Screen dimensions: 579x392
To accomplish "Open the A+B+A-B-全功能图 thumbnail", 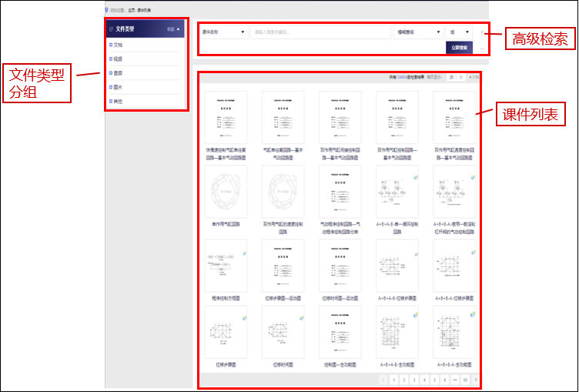I will point(397,332).
